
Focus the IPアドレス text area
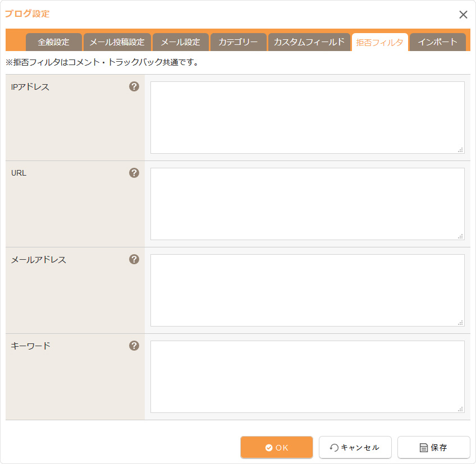(307, 117)
